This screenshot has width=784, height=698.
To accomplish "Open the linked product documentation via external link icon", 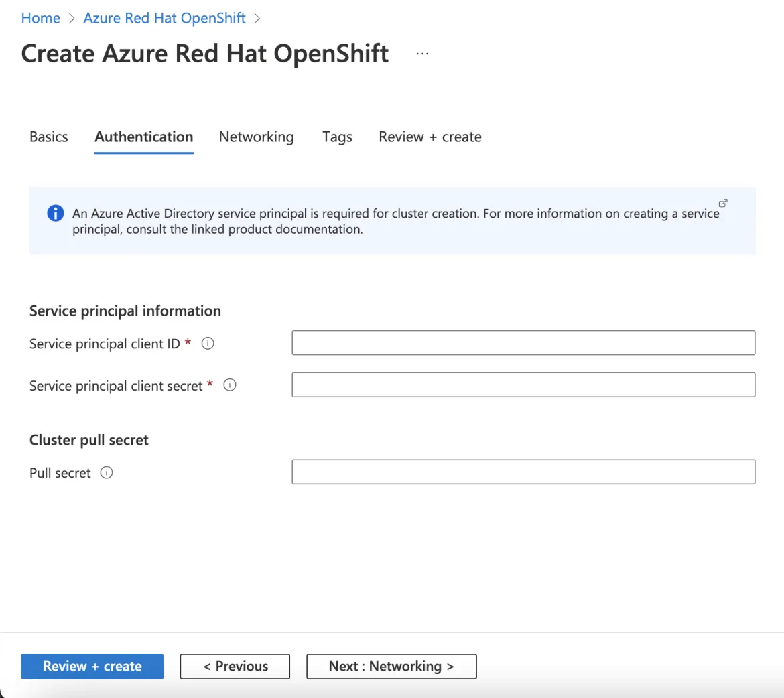I will tap(722, 202).
